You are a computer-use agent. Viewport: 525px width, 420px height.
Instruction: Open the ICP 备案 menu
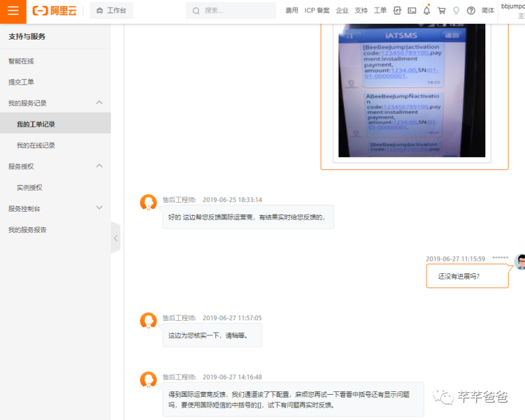[x=317, y=11]
